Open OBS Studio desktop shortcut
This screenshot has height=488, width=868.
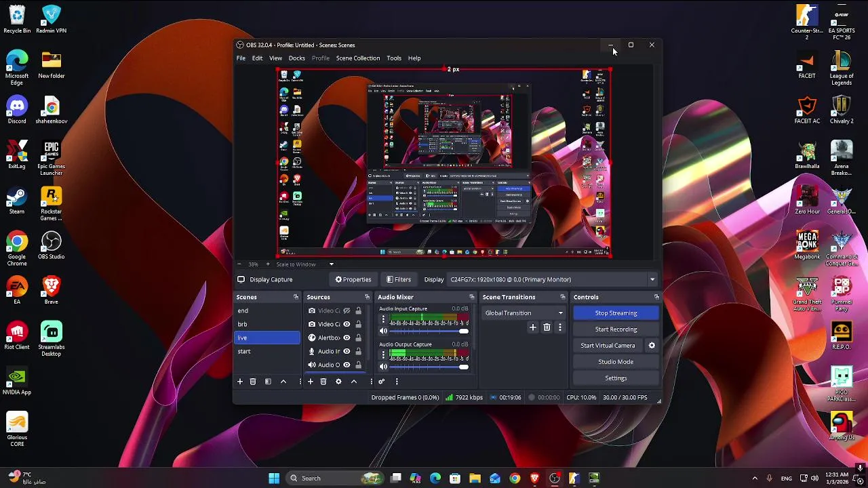(51, 246)
